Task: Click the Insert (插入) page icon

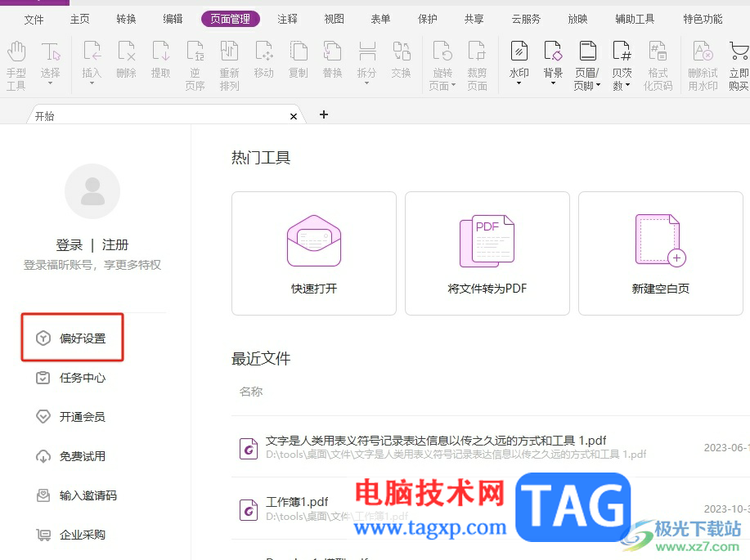Action: pyautogui.click(x=92, y=52)
